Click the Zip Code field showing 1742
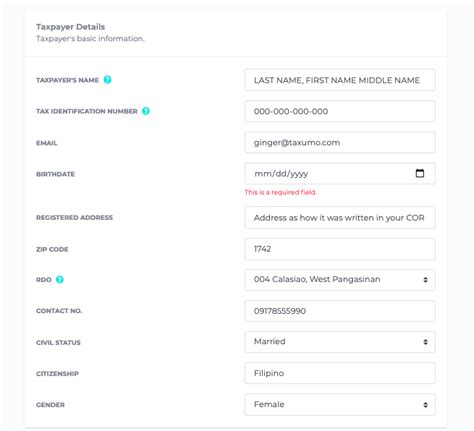 pos(340,249)
